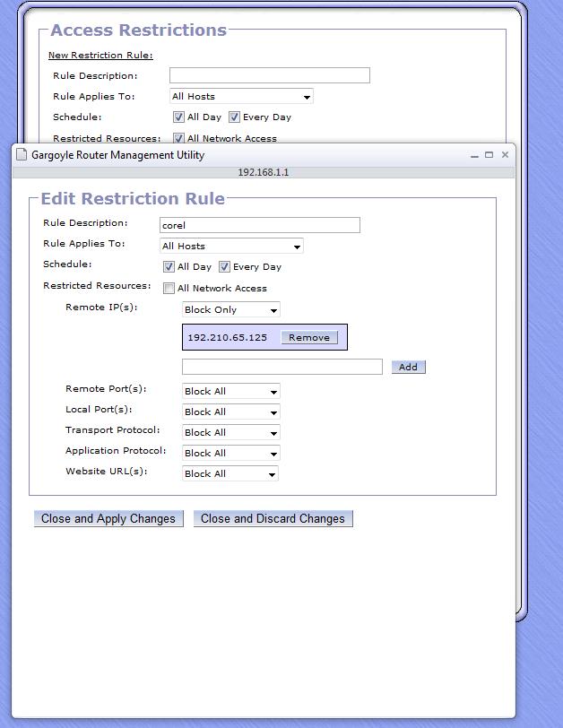Image resolution: width=563 pixels, height=728 pixels.
Task: Uncheck All Day in background Access Restrictions form
Action: tap(178, 117)
